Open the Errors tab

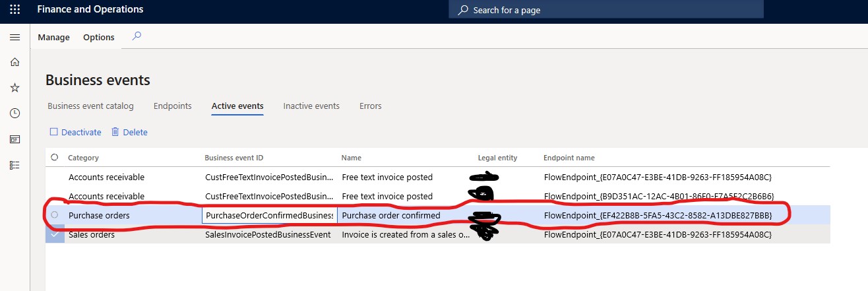click(x=371, y=106)
